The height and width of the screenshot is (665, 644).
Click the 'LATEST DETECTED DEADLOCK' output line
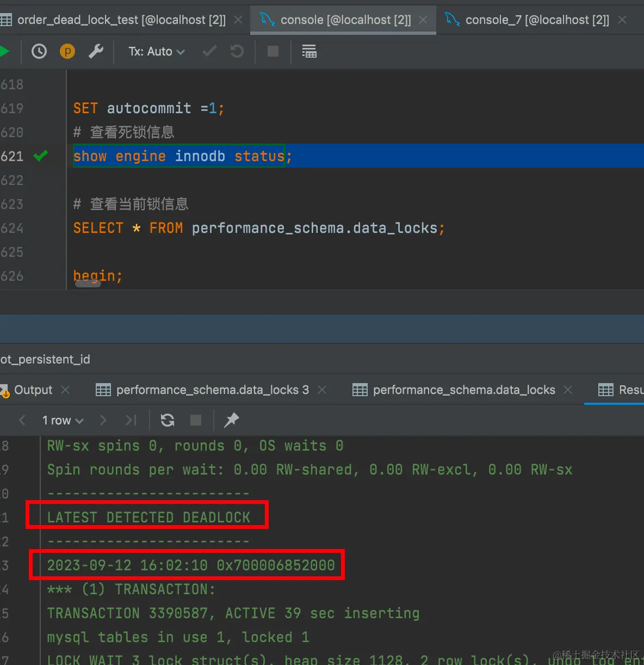tap(148, 518)
